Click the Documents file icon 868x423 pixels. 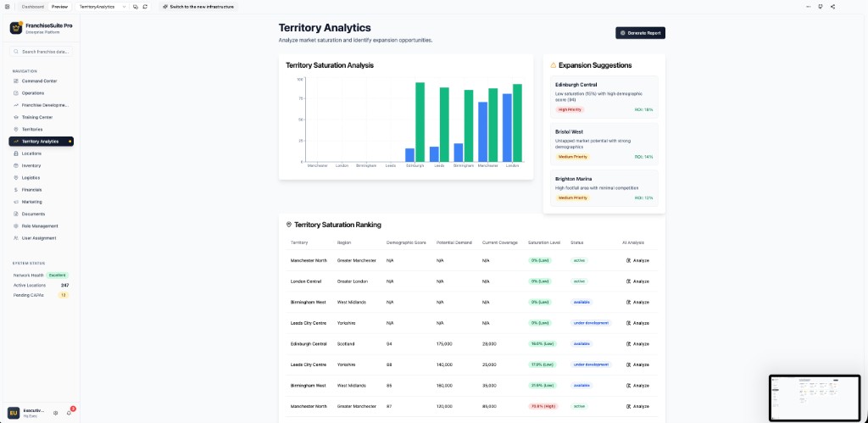[16, 214]
